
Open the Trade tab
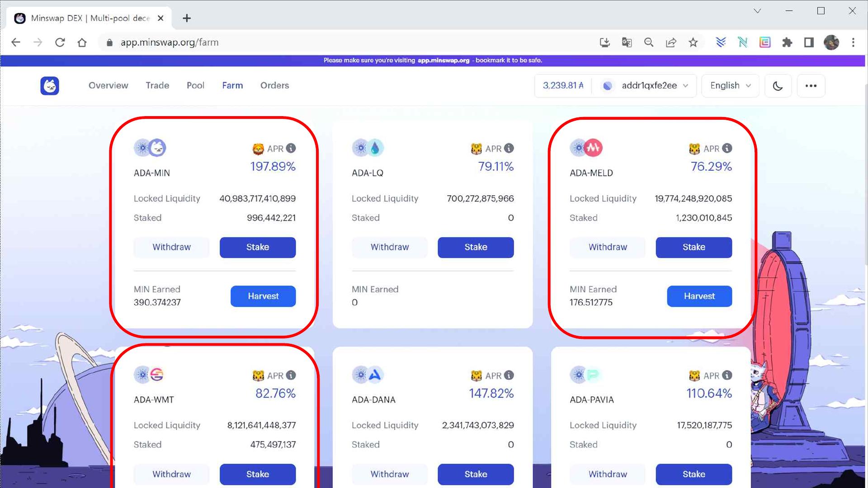[157, 85]
